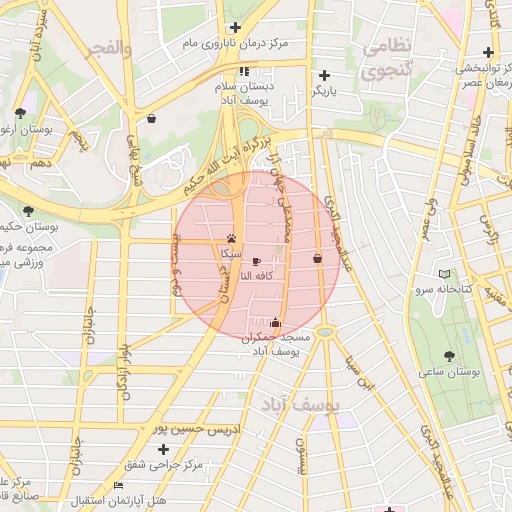Click the library book icon for کتابخانه سرو
Screen dimensions: 512x512
(x=444, y=274)
